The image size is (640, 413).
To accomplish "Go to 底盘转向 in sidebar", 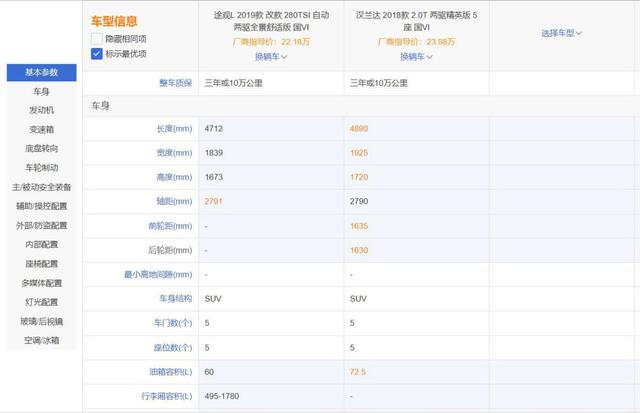I will coord(42,149).
